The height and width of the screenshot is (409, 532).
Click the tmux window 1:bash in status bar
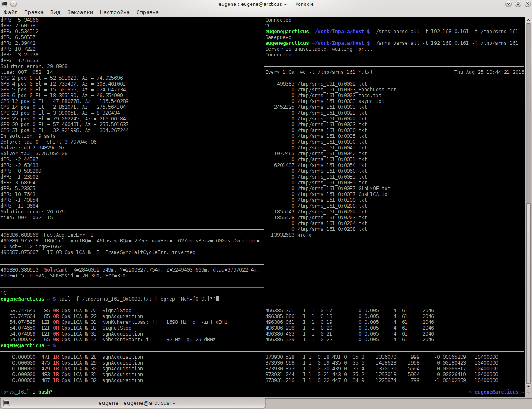click(x=42, y=392)
